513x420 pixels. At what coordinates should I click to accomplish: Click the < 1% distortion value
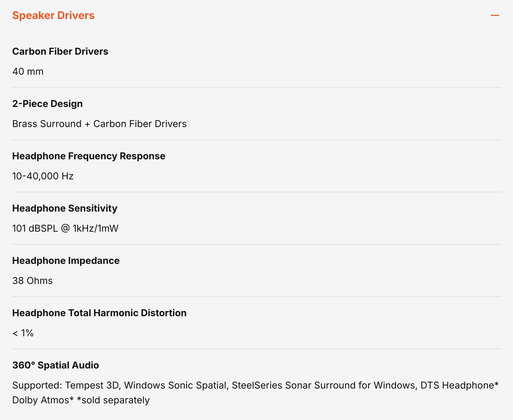[23, 333]
